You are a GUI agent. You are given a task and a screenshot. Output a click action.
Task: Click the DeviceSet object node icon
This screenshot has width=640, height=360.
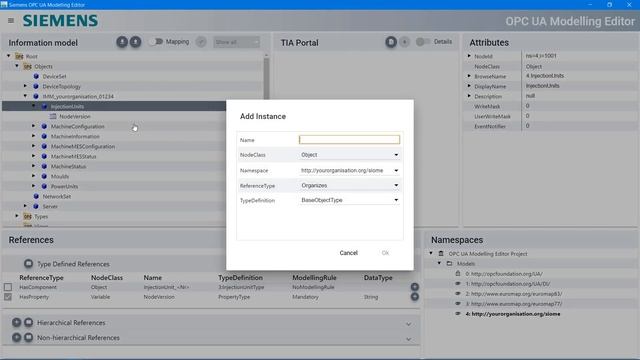pyautogui.click(x=36, y=76)
